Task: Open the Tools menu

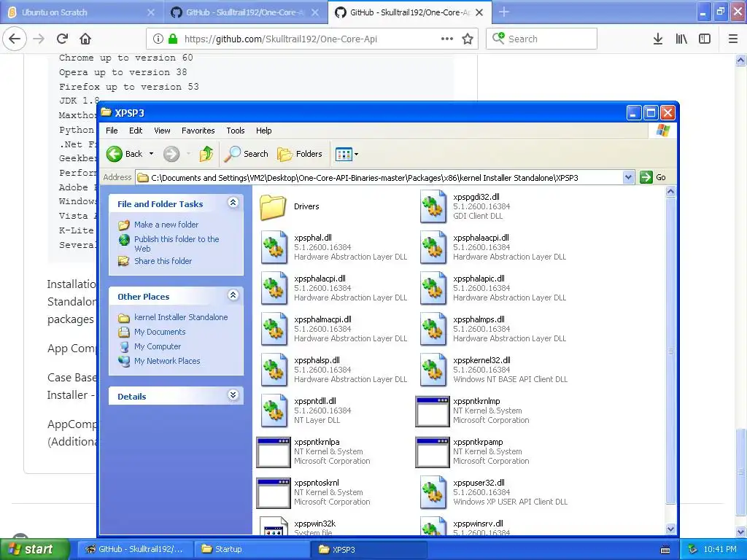Action: click(x=236, y=131)
